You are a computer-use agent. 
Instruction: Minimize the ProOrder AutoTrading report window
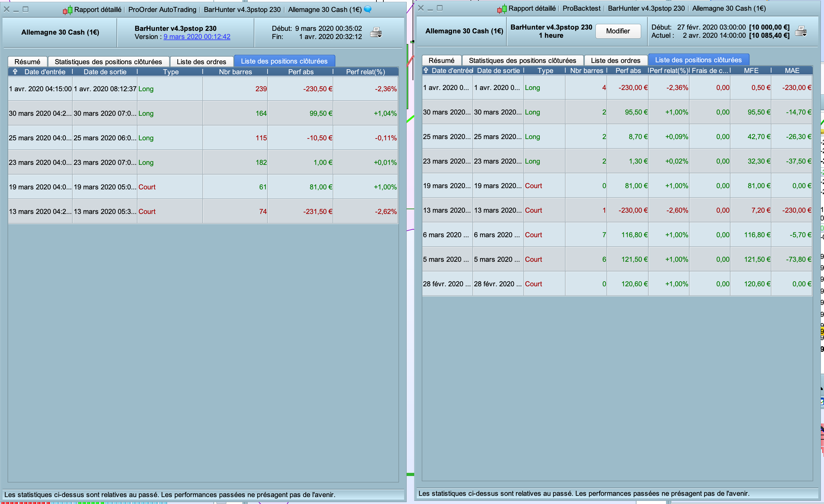(x=16, y=10)
